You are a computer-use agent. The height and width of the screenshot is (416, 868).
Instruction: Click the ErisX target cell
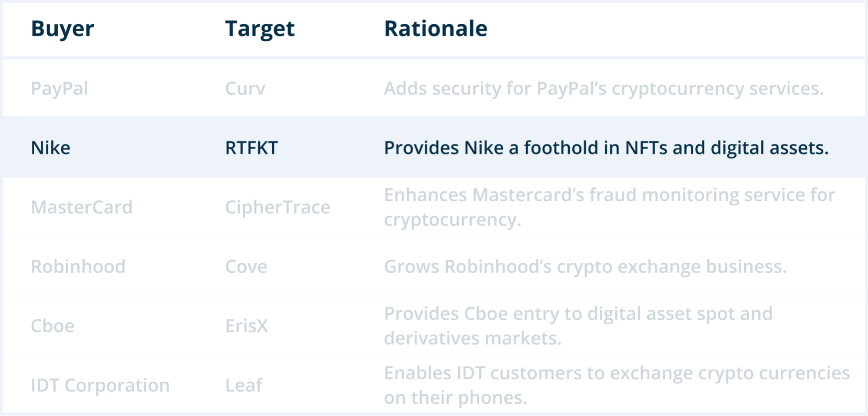tap(247, 326)
